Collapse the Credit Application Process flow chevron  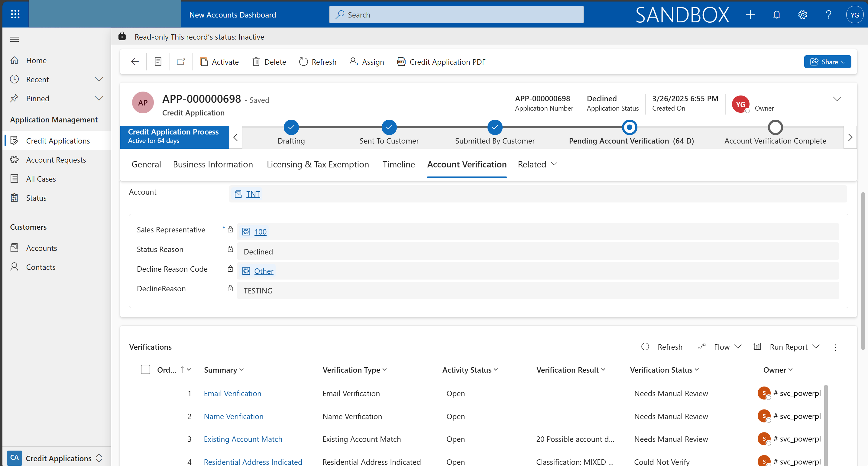[x=235, y=138]
